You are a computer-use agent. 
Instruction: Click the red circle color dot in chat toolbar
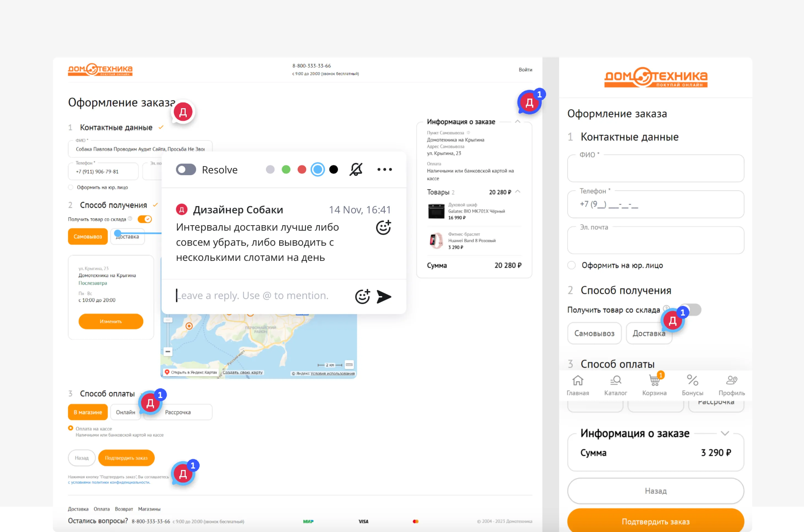(x=302, y=170)
